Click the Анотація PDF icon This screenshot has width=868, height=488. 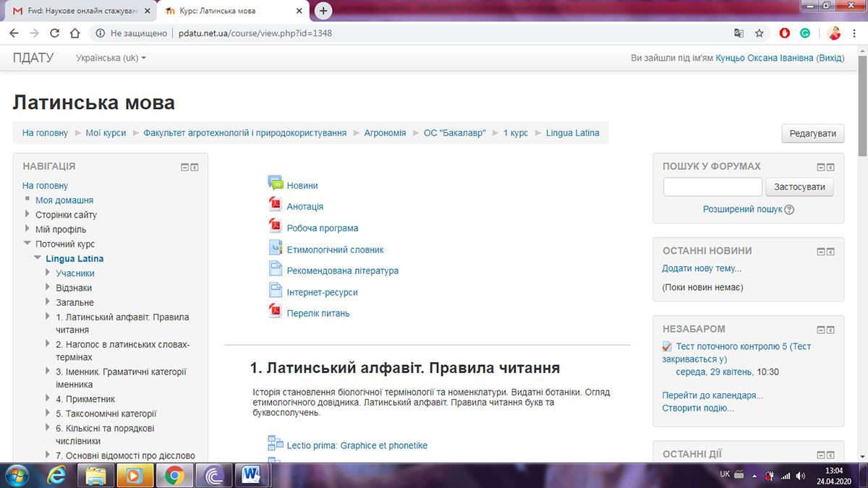point(275,206)
